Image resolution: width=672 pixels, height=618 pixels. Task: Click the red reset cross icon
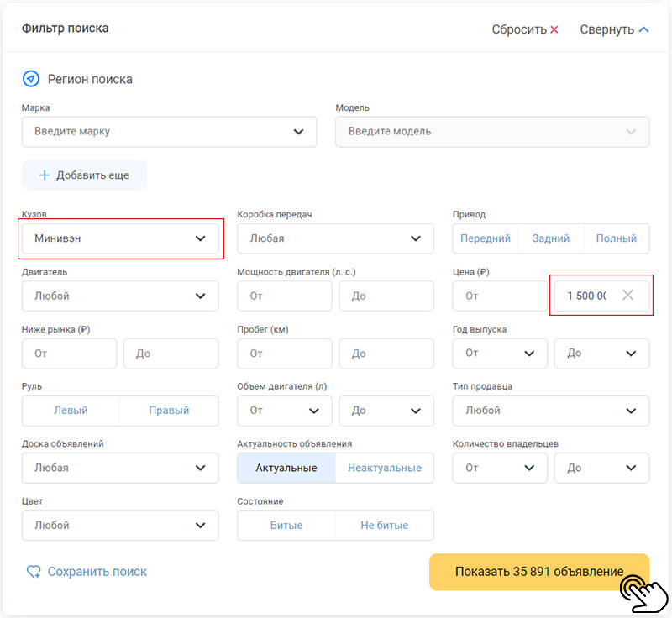point(554,29)
